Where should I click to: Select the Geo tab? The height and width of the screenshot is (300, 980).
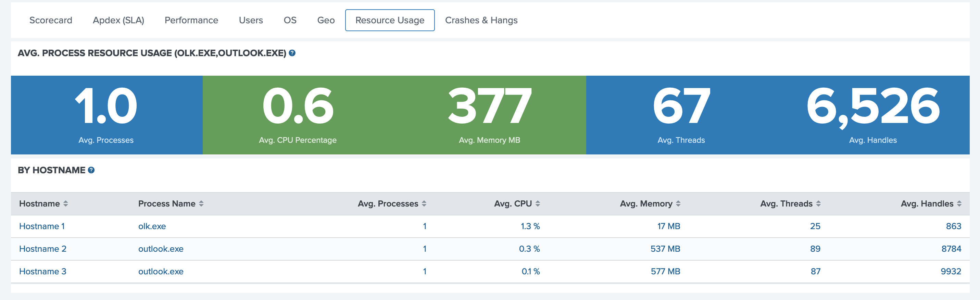tap(326, 20)
